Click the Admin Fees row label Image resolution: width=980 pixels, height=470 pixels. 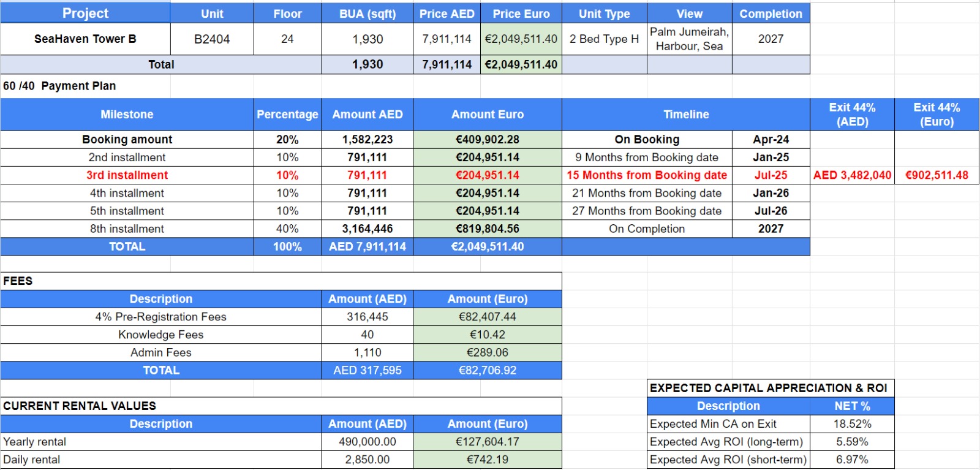[x=160, y=352]
